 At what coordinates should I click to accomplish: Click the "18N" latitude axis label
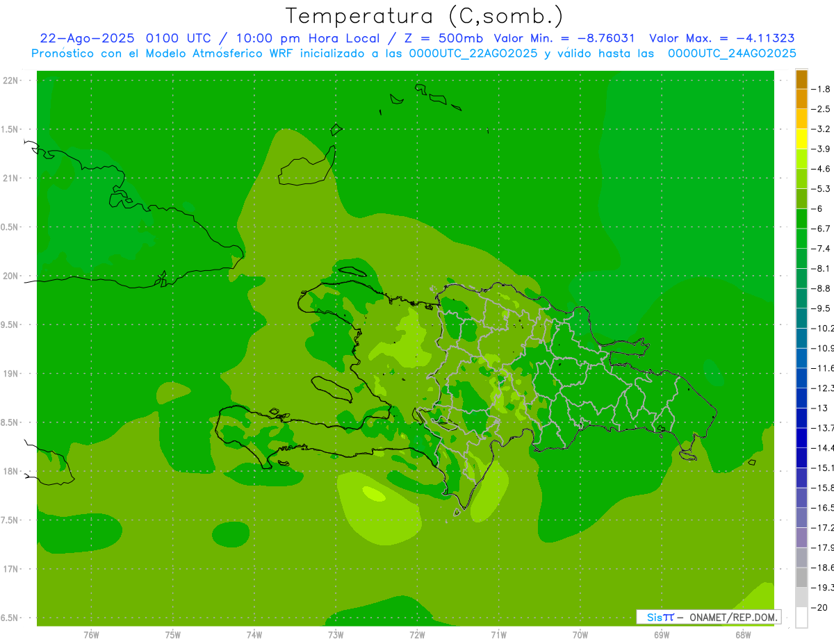tap(11, 471)
